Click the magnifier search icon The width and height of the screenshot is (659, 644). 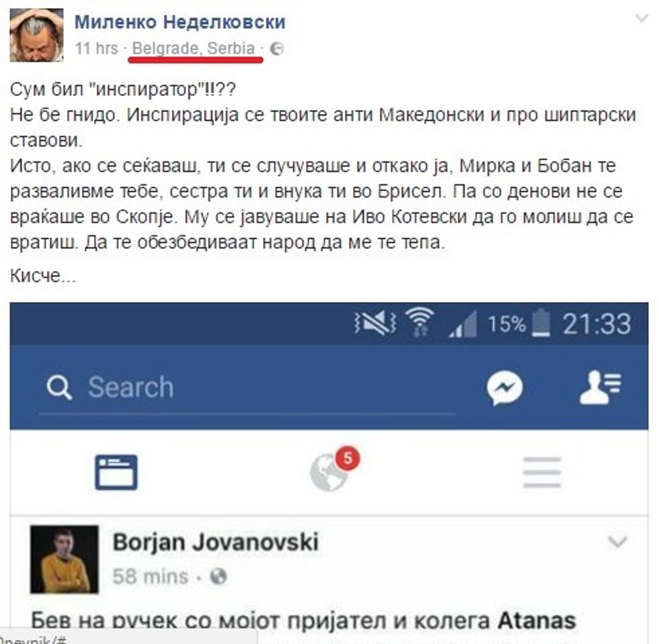point(59,387)
